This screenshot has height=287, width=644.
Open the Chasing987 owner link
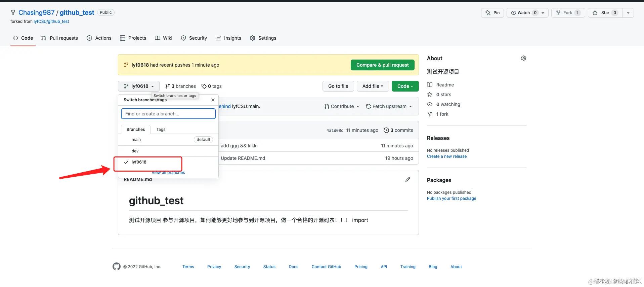pos(36,12)
